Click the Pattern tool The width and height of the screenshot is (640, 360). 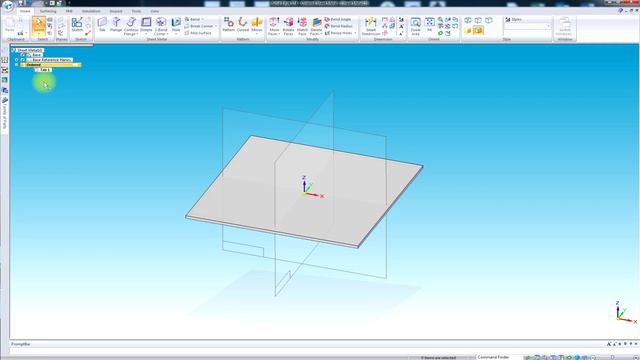229,24
